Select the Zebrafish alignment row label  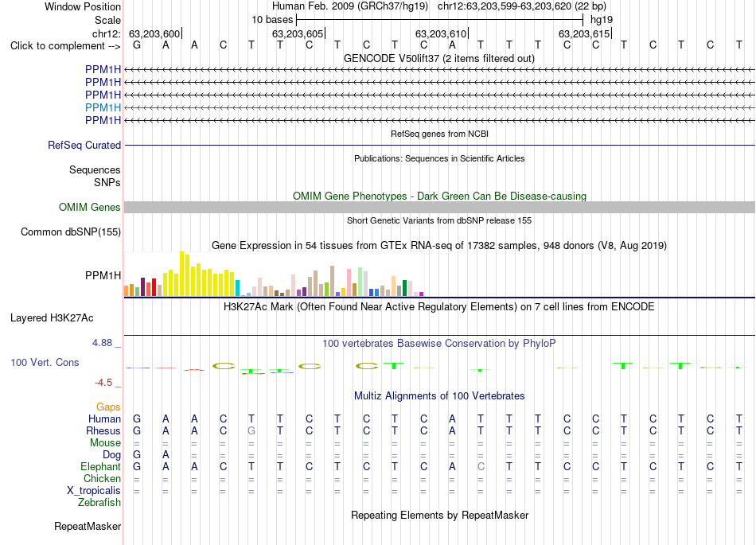[99, 503]
